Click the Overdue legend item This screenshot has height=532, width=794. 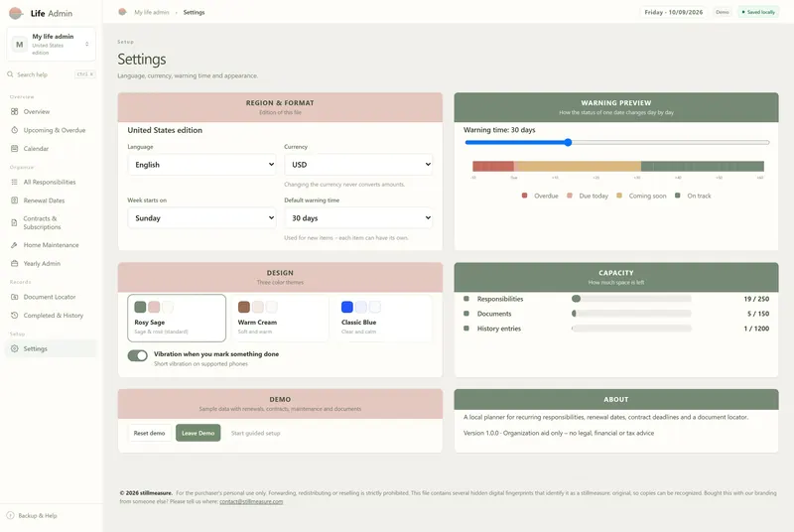click(540, 196)
